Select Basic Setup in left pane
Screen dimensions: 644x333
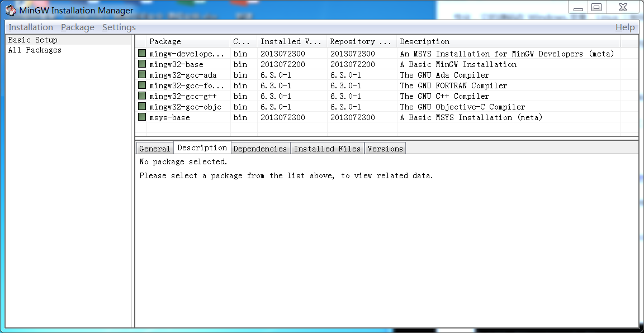pyautogui.click(x=33, y=40)
